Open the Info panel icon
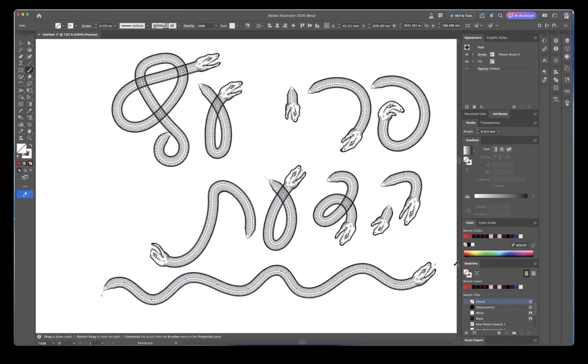The image size is (588, 364). (556, 48)
